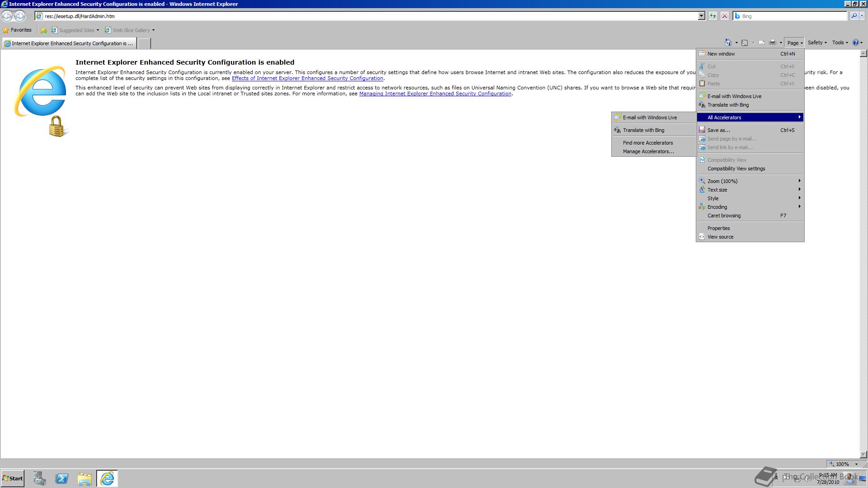This screenshot has width=868, height=488.
Task: Click the Forward navigation arrow button
Action: point(19,16)
